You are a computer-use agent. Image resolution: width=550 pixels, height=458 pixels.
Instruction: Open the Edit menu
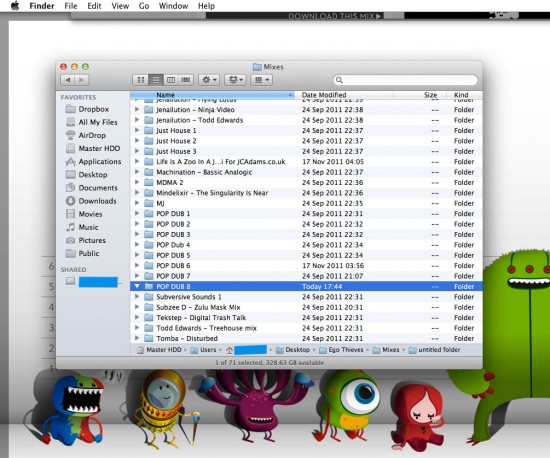pos(94,6)
